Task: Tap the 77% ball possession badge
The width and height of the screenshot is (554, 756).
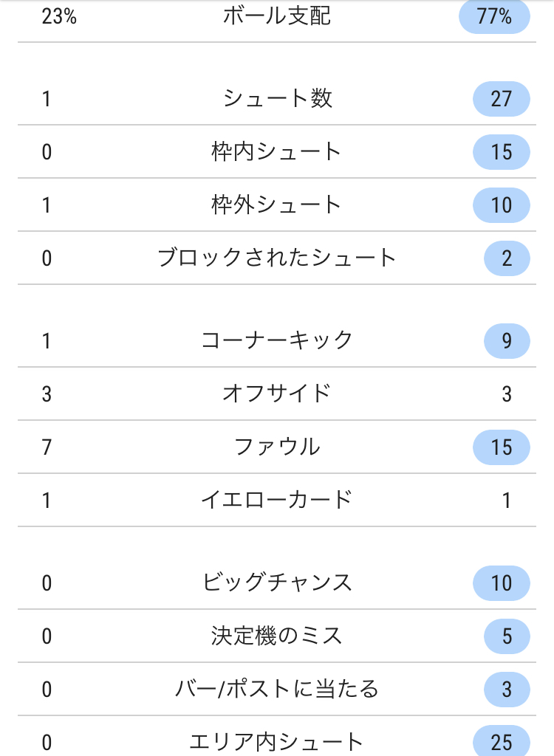Action: point(494,16)
